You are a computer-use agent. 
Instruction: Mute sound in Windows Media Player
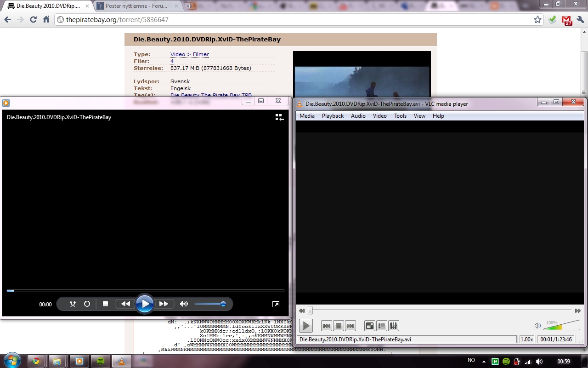[x=184, y=304]
